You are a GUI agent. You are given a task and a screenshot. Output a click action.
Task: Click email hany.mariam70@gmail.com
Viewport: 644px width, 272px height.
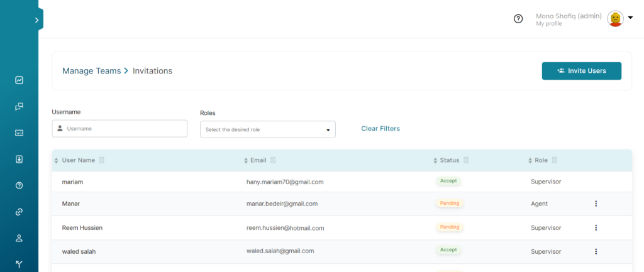[285, 182]
